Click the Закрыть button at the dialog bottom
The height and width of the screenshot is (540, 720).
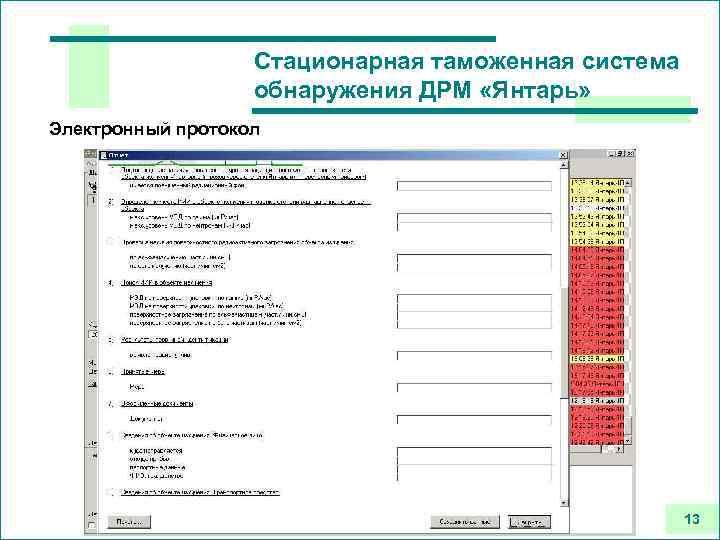tap(529, 522)
